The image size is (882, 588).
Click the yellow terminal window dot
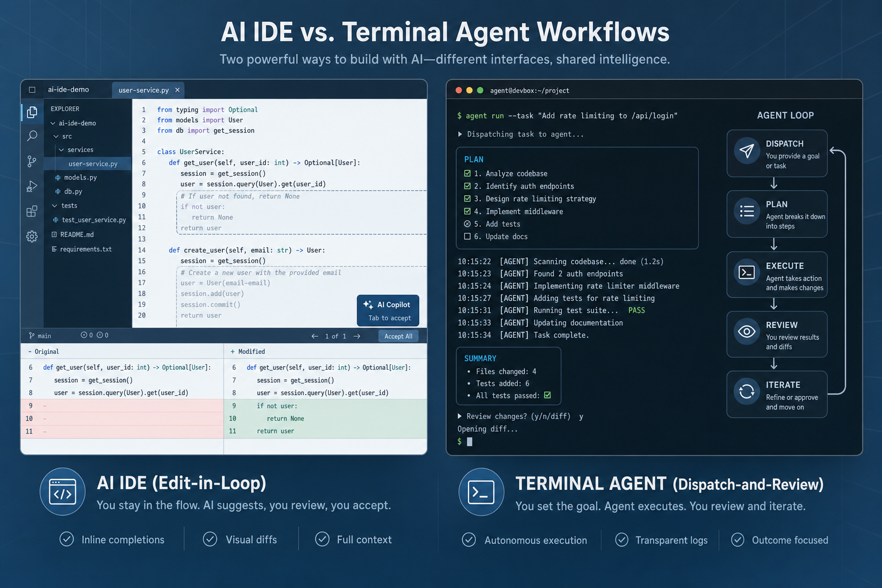[469, 90]
